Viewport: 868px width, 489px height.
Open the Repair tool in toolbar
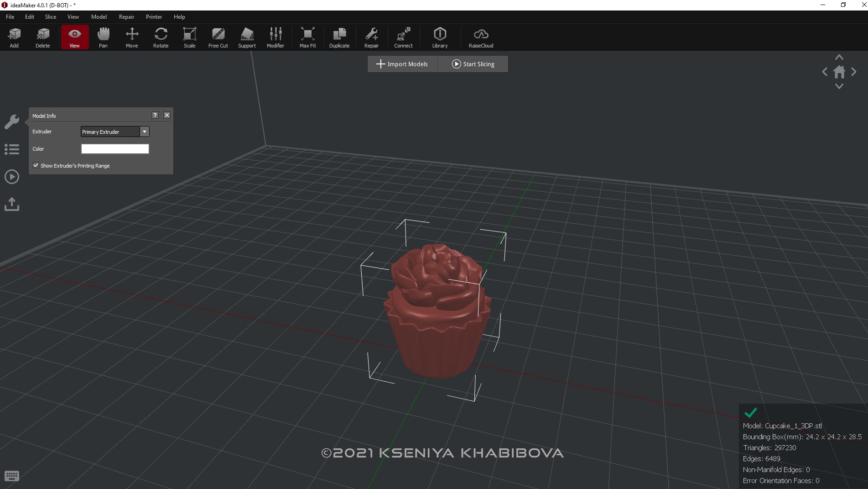[x=371, y=37]
